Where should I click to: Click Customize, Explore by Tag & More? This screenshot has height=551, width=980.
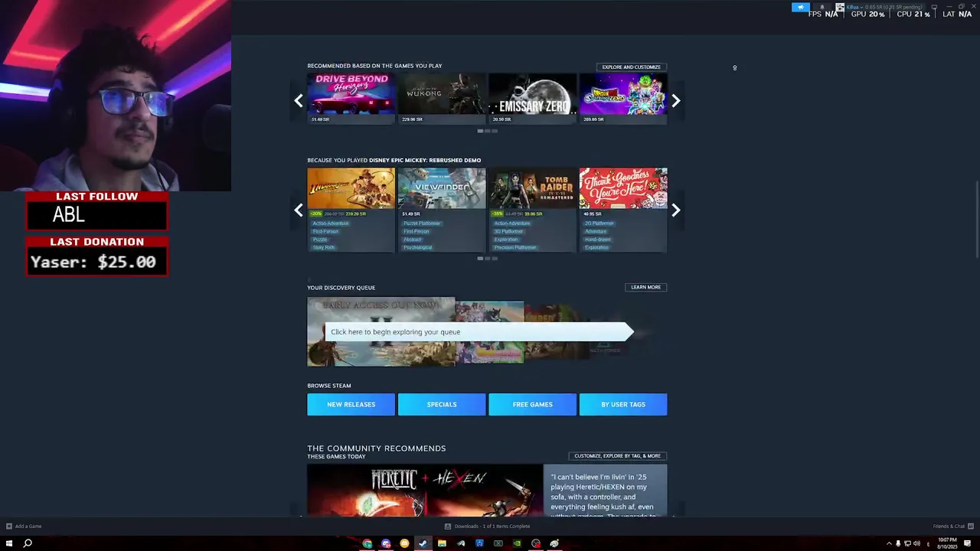point(617,455)
